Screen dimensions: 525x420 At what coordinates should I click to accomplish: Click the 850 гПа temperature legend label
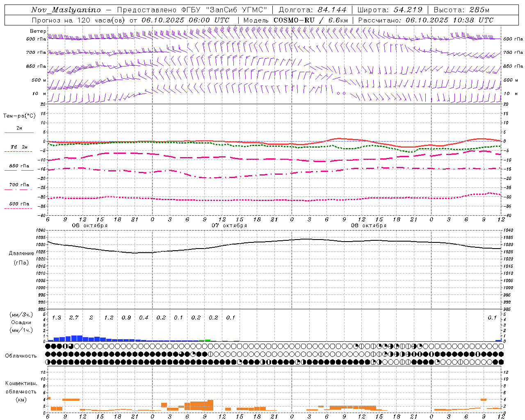[19, 166]
